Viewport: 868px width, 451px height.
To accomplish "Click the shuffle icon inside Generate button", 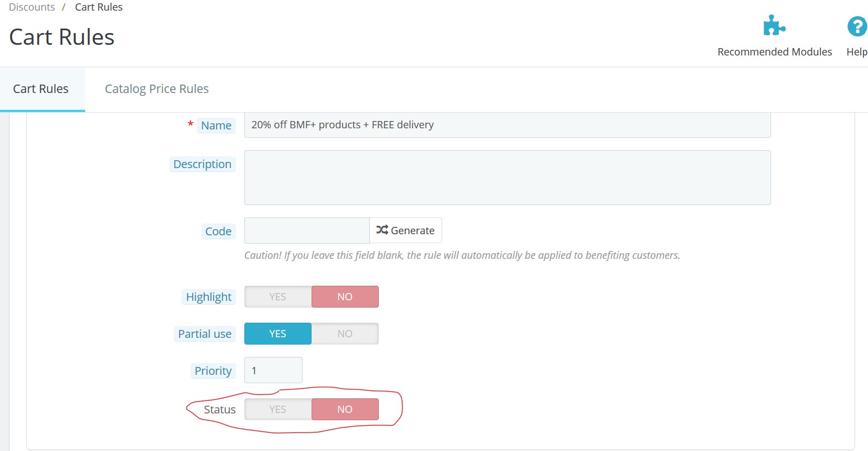I will tap(383, 230).
